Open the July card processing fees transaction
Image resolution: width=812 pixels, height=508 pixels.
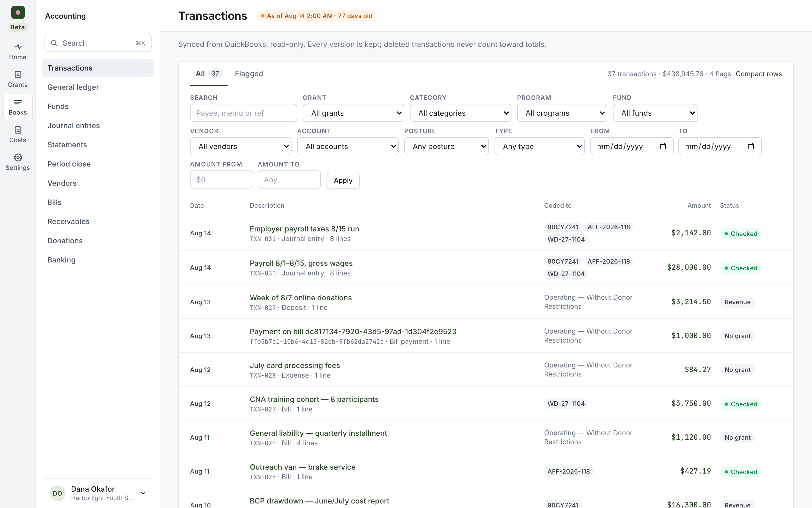295,365
